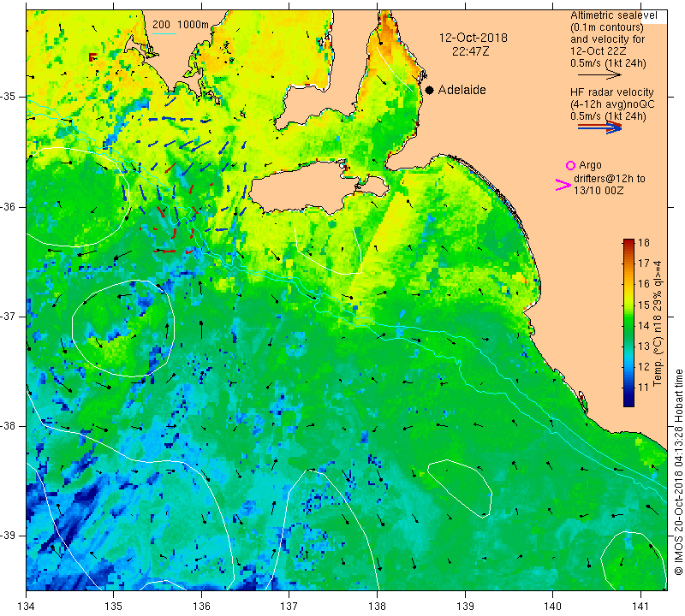Click the HF radar velocity legend title
Screen dimensions: 685x616
pyautogui.click(x=611, y=92)
